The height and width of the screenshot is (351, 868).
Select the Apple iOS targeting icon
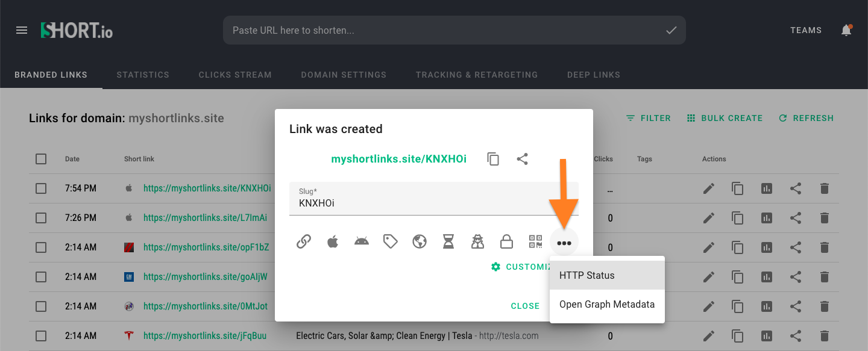point(332,241)
